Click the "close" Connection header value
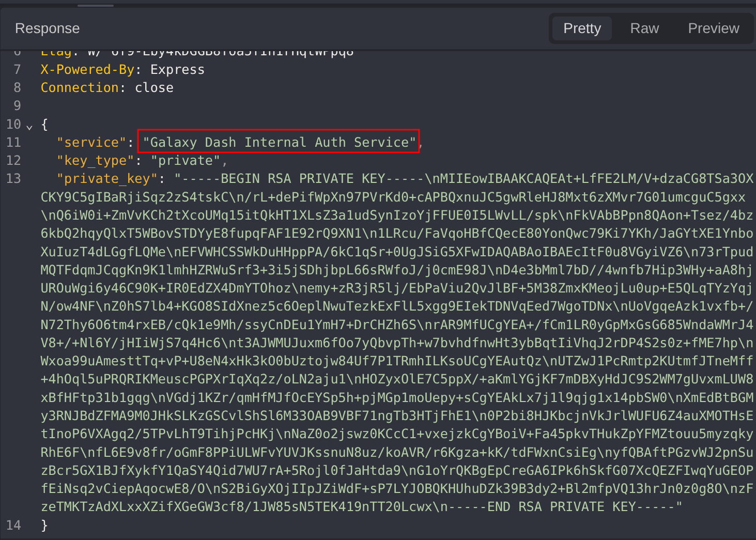Screen dimensions: 756x540 [x=154, y=88]
